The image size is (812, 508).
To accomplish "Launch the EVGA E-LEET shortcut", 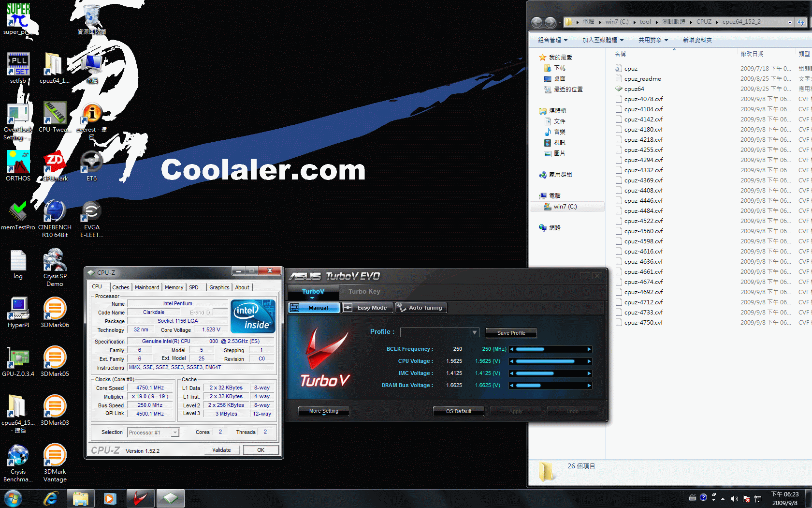I will [x=92, y=219].
